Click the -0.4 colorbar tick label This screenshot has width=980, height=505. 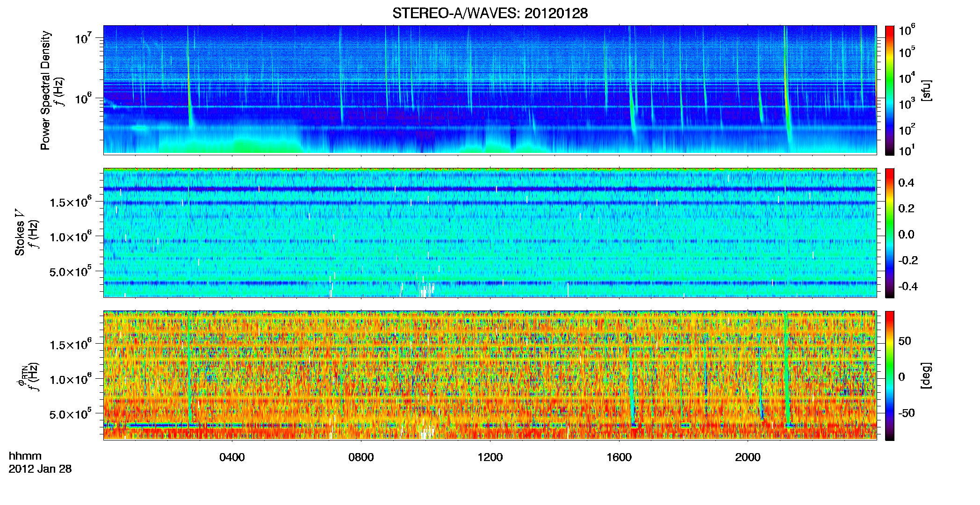(x=908, y=286)
